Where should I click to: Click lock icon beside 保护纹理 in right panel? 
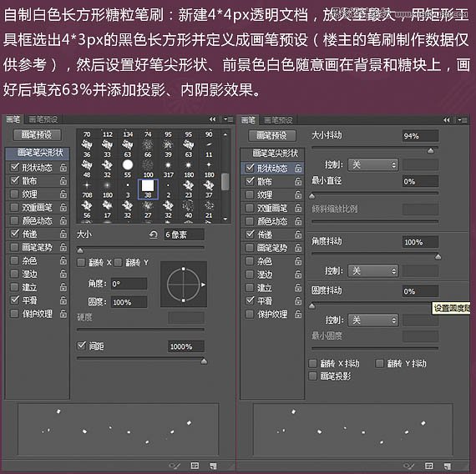tap(298, 314)
